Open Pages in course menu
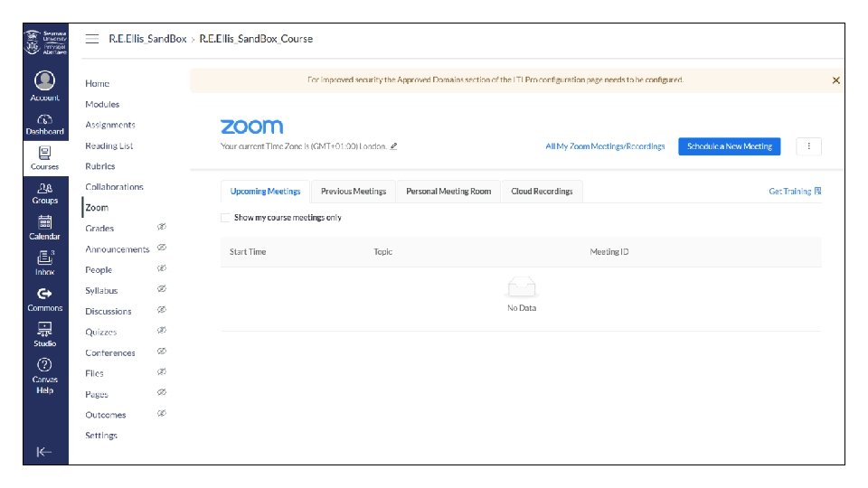868x488 pixels. click(97, 395)
